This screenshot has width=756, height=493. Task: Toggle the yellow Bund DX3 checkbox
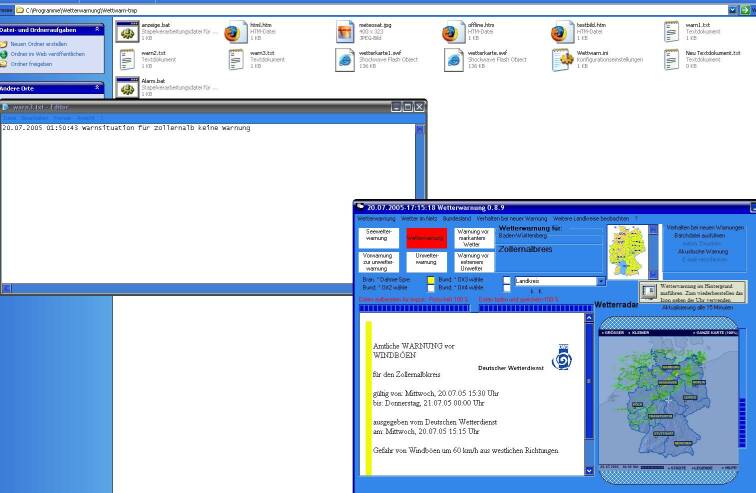click(x=431, y=281)
